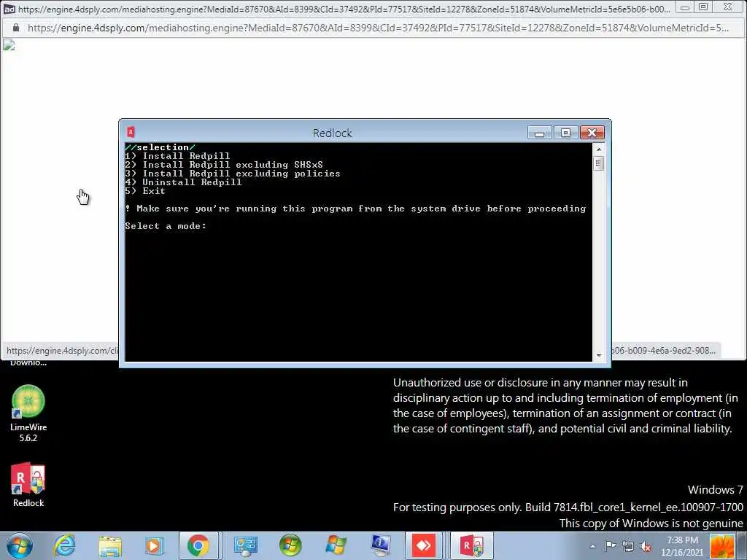
Task: Open LimeWire 5.6.2 desktop shortcut
Action: (x=28, y=414)
